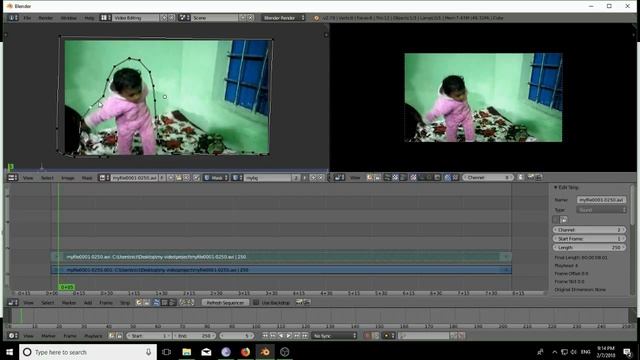Toggle the Use Backdrop checkbox
Screen dimensions: 640x360
point(256,303)
